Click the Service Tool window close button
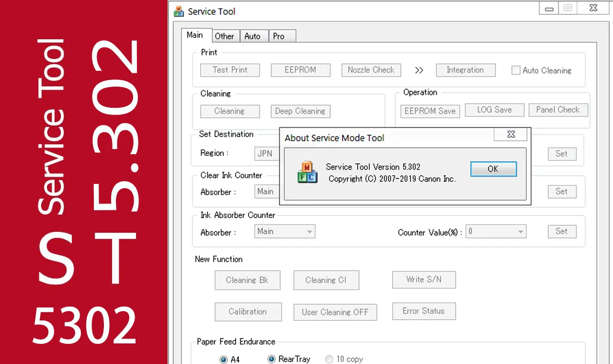Screen dimensions: 613x364 click(x=594, y=8)
